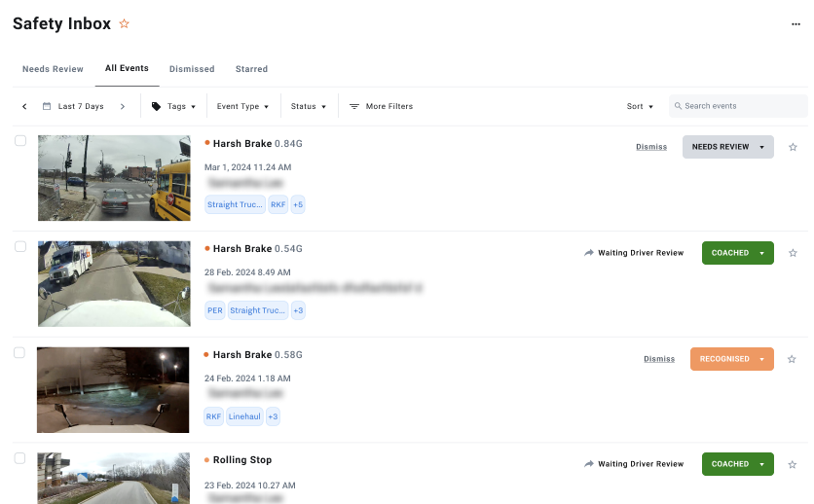The width and height of the screenshot is (814, 504).
Task: Open the Sort dropdown
Action: pos(640,106)
